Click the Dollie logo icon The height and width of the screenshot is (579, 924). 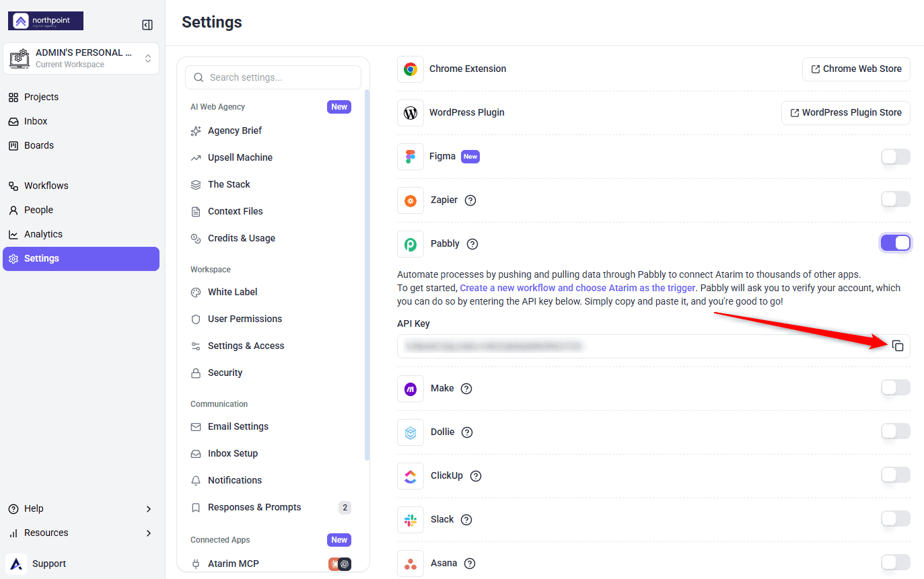(411, 432)
